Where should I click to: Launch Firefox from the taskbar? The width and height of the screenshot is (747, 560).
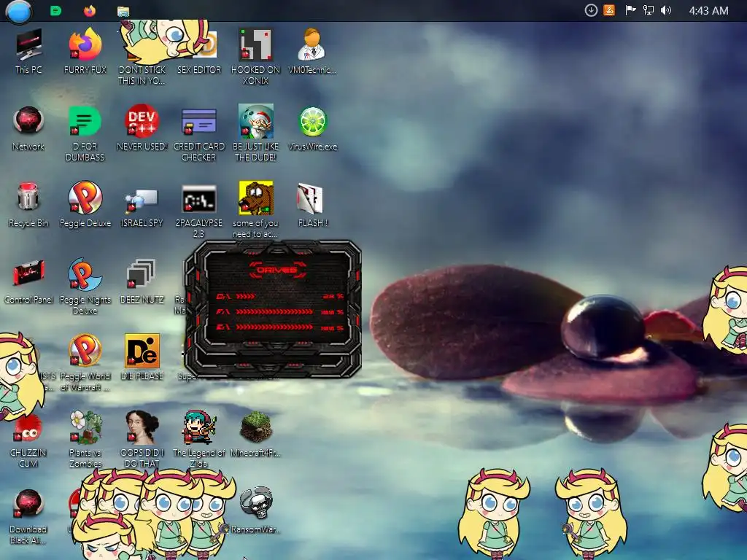coord(90,10)
